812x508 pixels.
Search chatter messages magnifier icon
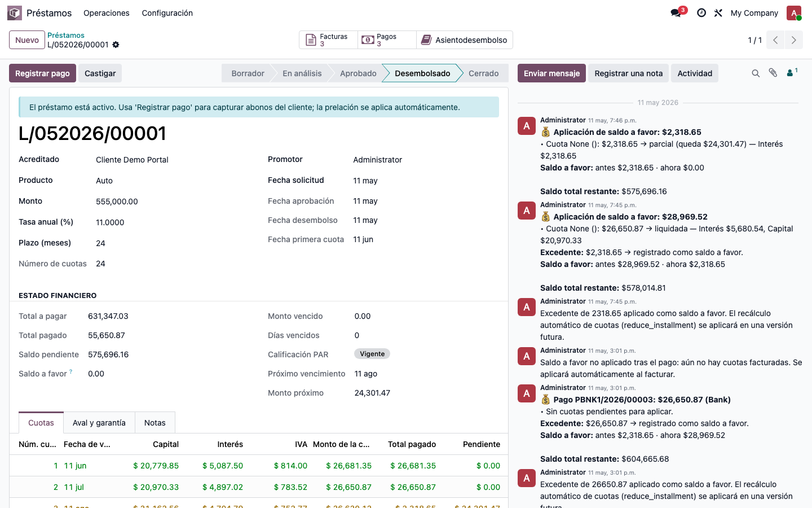click(x=756, y=73)
